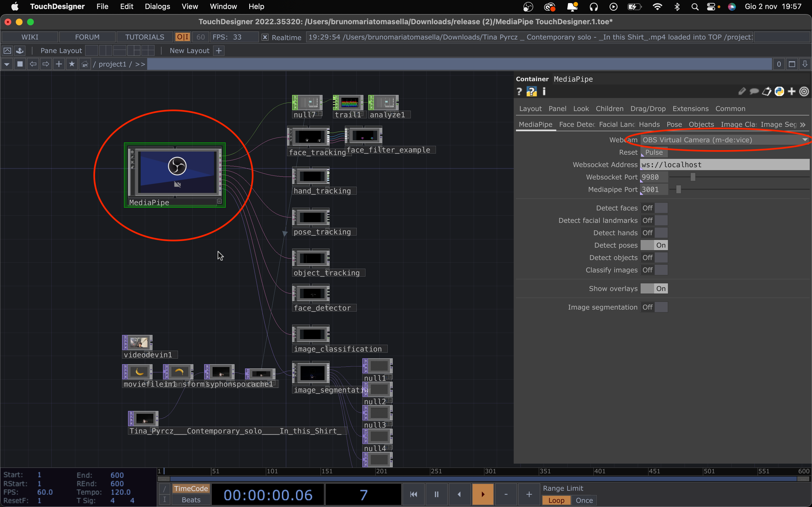
Task: Open Python help icon for MediaPipe container
Action: [531, 92]
